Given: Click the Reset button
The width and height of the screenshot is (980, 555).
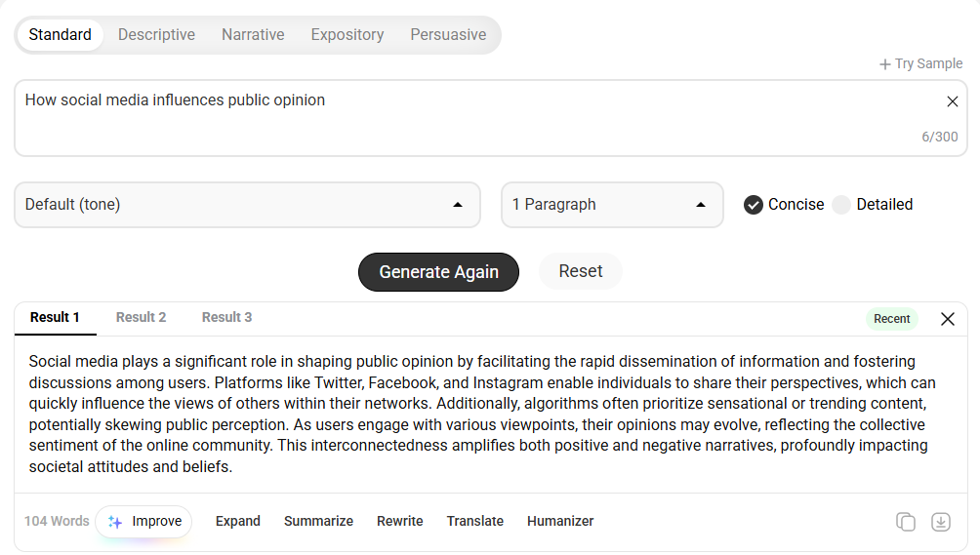Looking at the screenshot, I should (581, 271).
